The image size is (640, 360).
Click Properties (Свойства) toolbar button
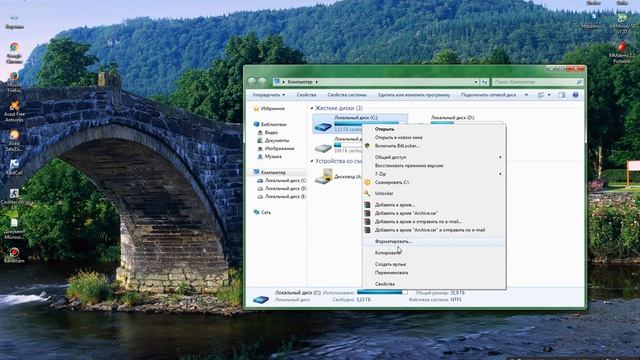click(x=306, y=95)
